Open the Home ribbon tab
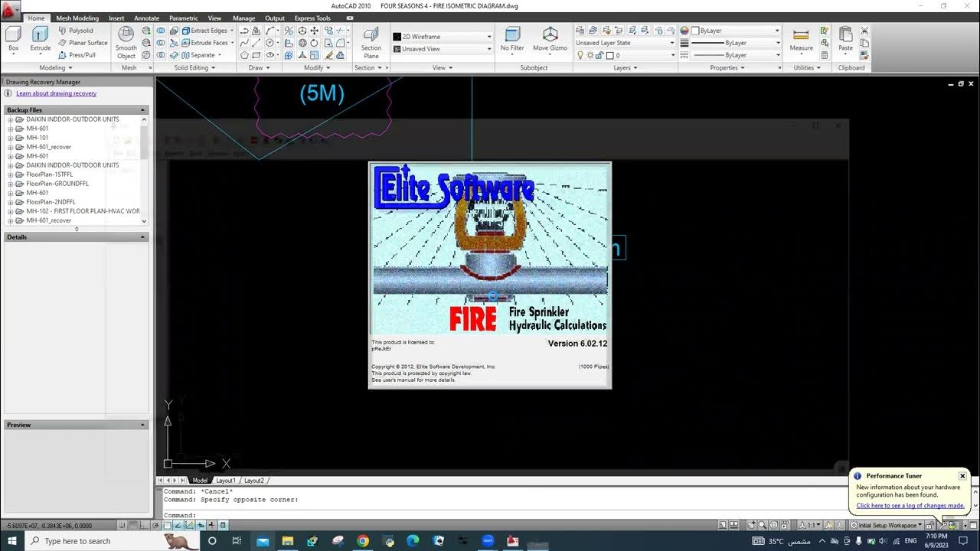The image size is (980, 551). [x=36, y=18]
